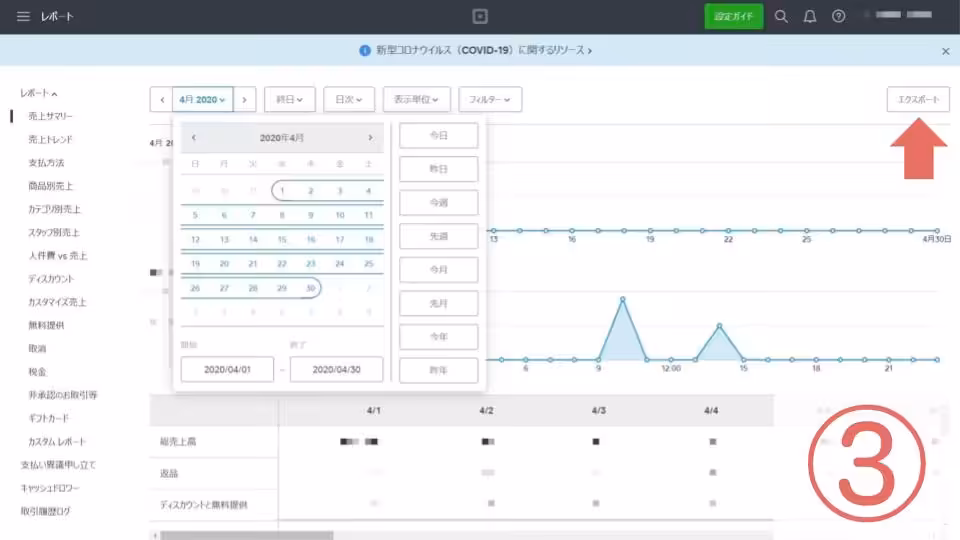
Task: Open 商品別売上 report in sidebar
Action: pos(50,186)
